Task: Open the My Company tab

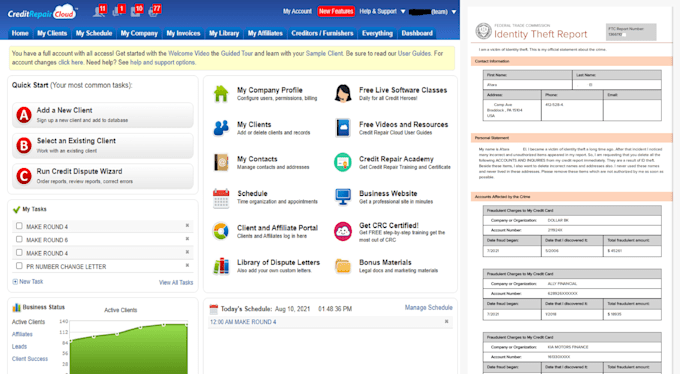Action: tap(139, 33)
